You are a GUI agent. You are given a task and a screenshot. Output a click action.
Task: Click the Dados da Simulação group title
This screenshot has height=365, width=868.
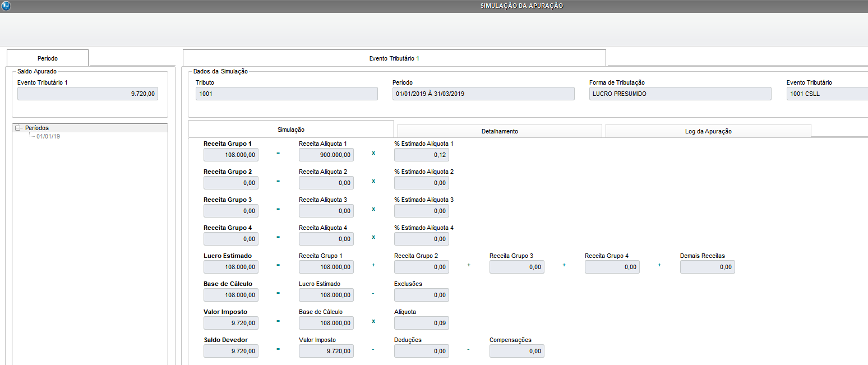pyautogui.click(x=220, y=71)
